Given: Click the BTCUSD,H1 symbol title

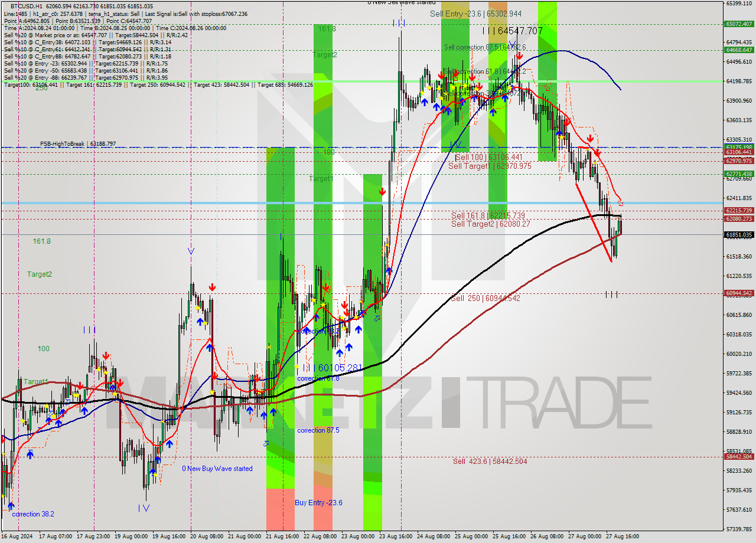Looking at the screenshot, I should click(27, 6).
